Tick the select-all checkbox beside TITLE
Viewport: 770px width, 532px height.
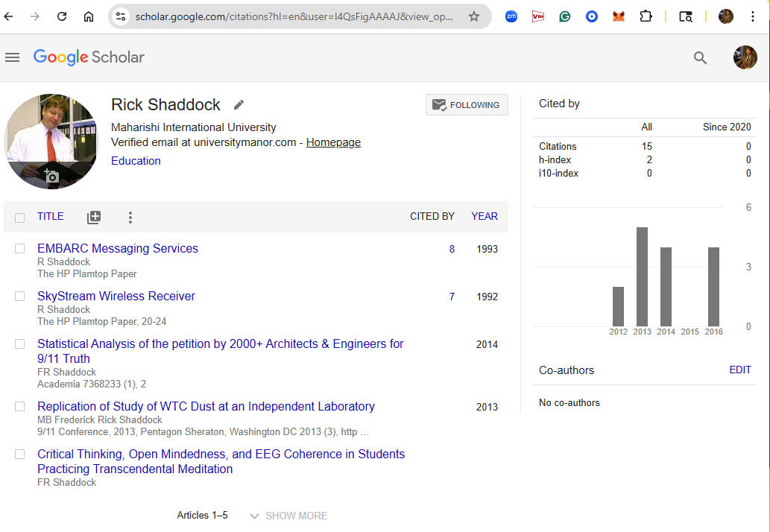(x=20, y=218)
